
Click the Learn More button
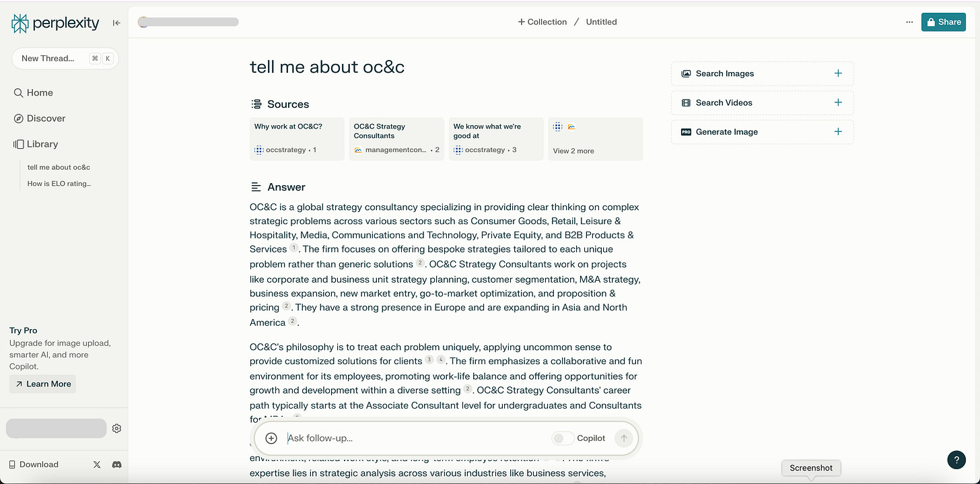click(42, 384)
